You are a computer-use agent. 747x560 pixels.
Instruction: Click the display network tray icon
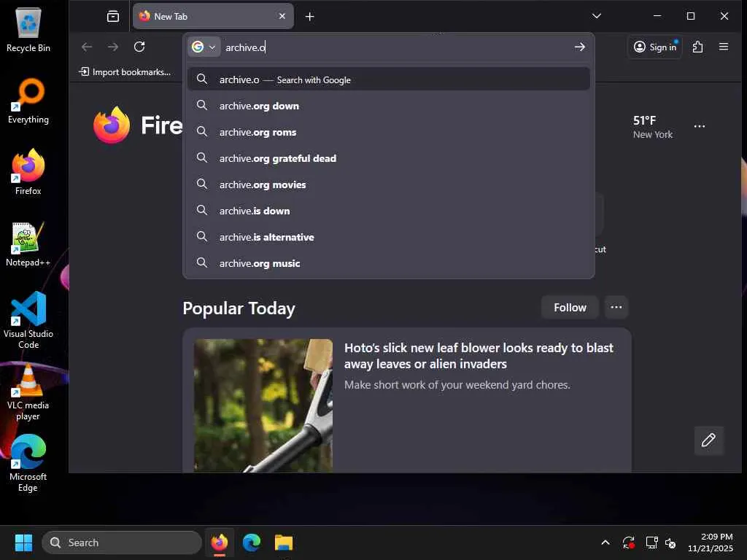coord(651,542)
